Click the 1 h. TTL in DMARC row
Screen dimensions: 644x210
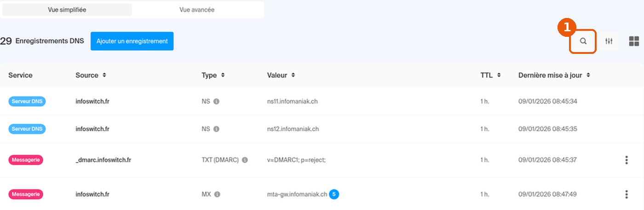point(485,160)
